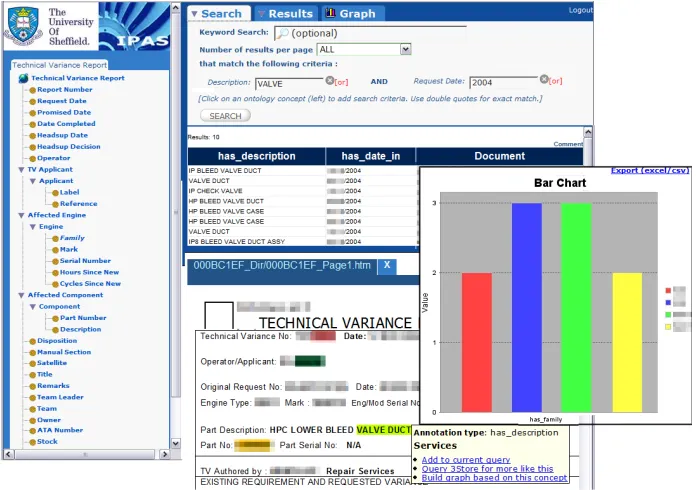Click ontology panel scrollbar down arrow
Image resolution: width=696 pixels, height=490 pixels.
pos(176,443)
